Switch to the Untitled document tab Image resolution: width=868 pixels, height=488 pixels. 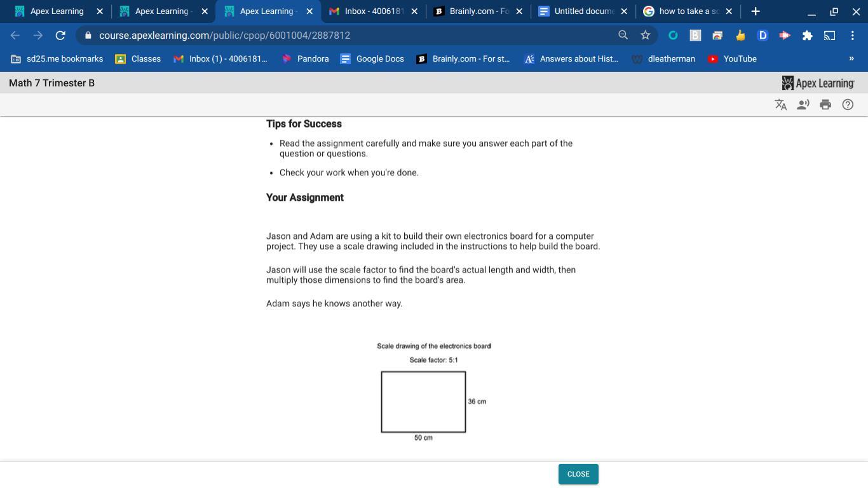pos(584,11)
